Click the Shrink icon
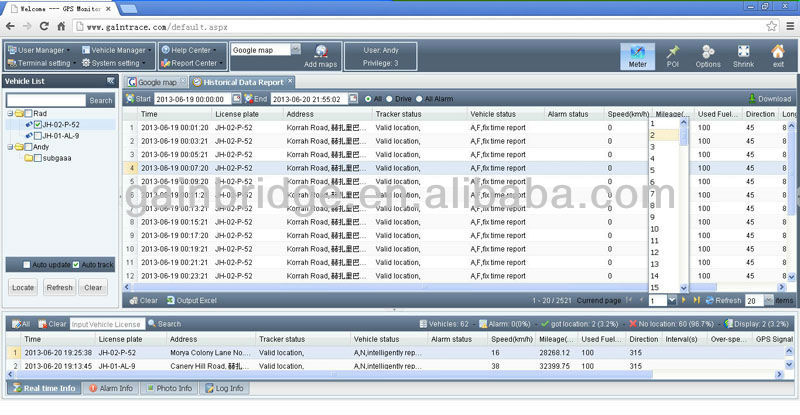This screenshot has width=800, height=415. [743, 56]
